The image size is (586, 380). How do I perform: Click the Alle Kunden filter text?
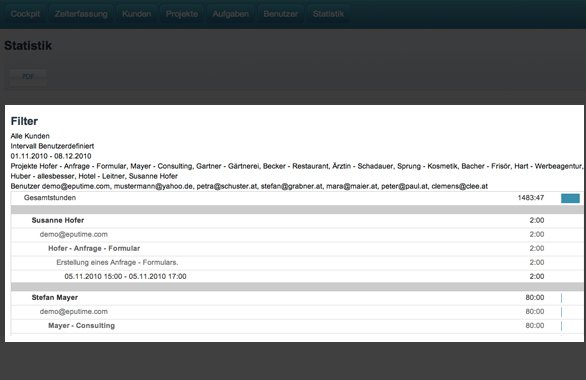tap(30, 136)
